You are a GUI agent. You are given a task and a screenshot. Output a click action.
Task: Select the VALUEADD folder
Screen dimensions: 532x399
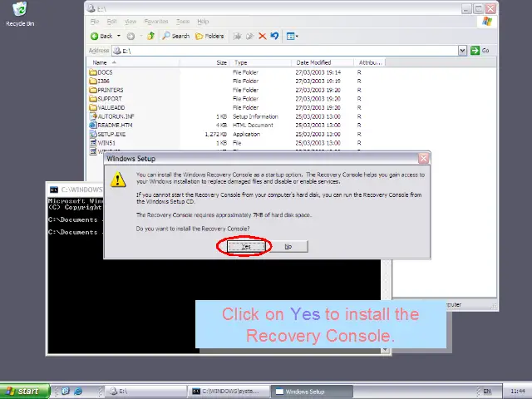107,107
